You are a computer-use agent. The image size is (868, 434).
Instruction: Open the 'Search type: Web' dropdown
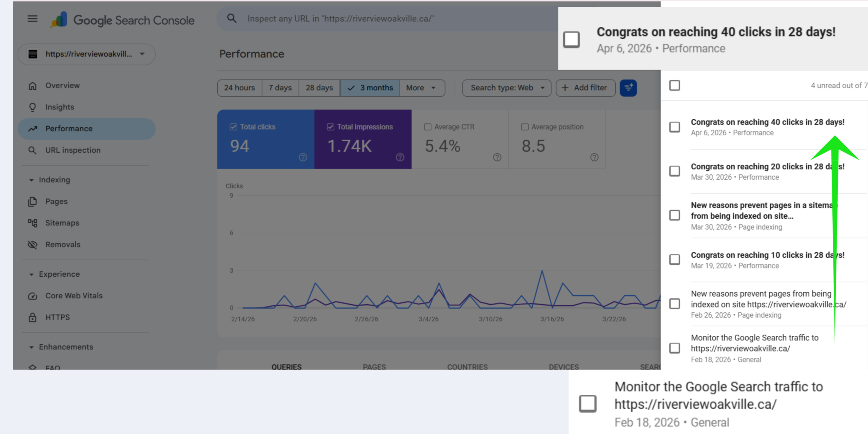[507, 88]
